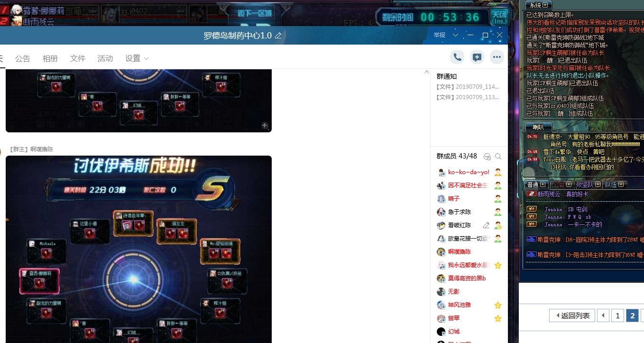
Task: Expand the 系统 chat panel plus button
Action: (x=545, y=5)
